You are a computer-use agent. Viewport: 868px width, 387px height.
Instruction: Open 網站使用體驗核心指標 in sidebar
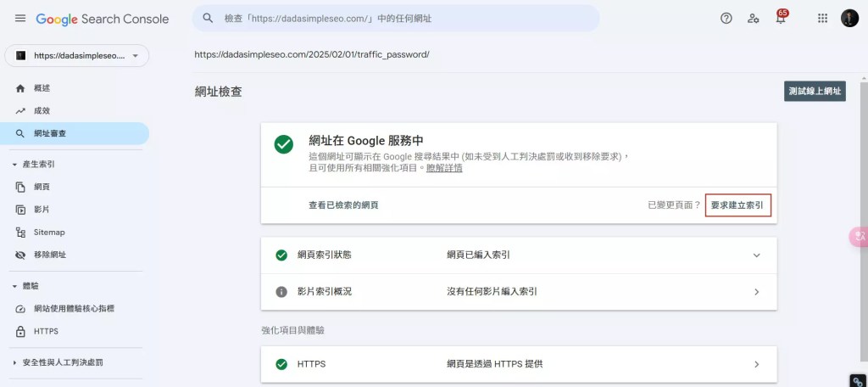click(x=75, y=309)
